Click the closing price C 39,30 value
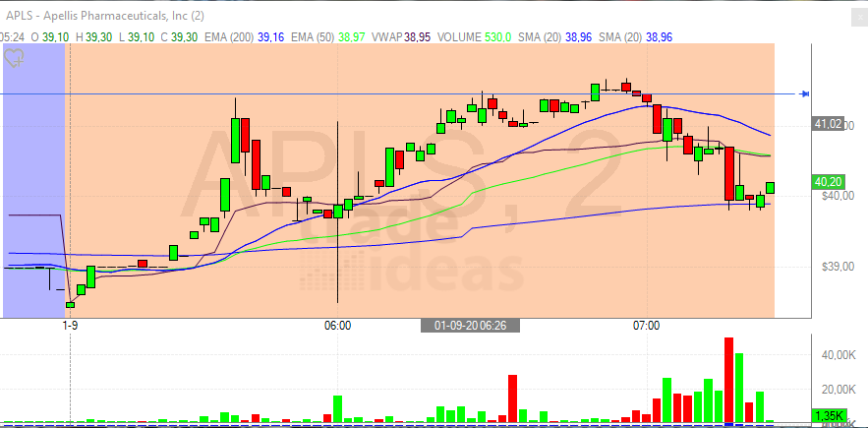868x428 pixels. click(181, 37)
